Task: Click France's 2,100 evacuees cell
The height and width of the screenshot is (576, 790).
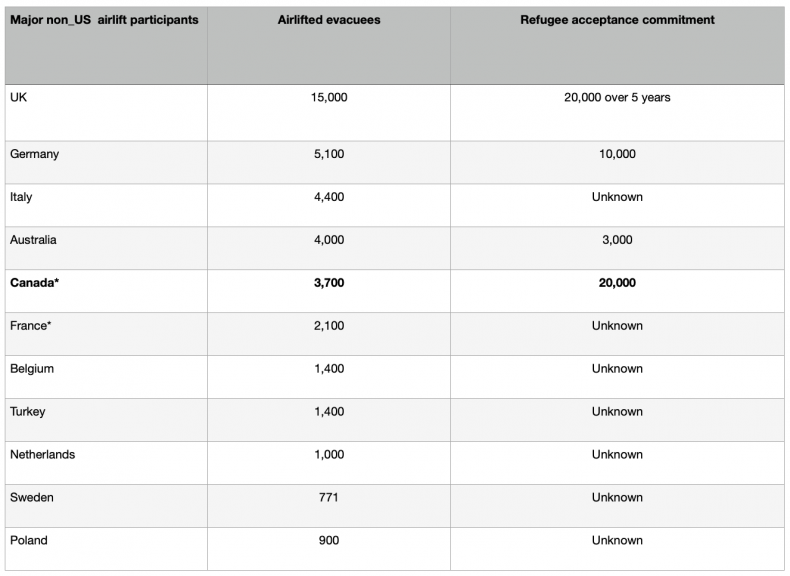Action: (x=329, y=327)
